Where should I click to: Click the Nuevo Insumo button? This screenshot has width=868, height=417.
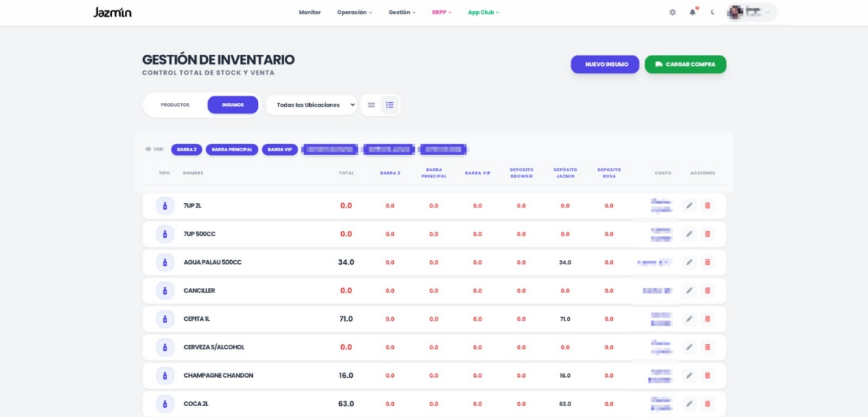pos(605,64)
